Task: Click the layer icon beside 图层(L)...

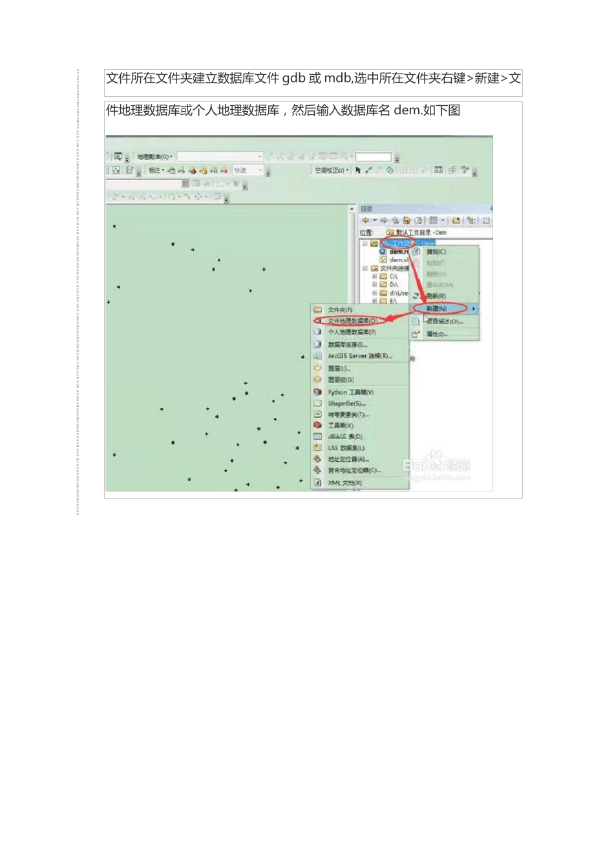Action: pos(317,368)
